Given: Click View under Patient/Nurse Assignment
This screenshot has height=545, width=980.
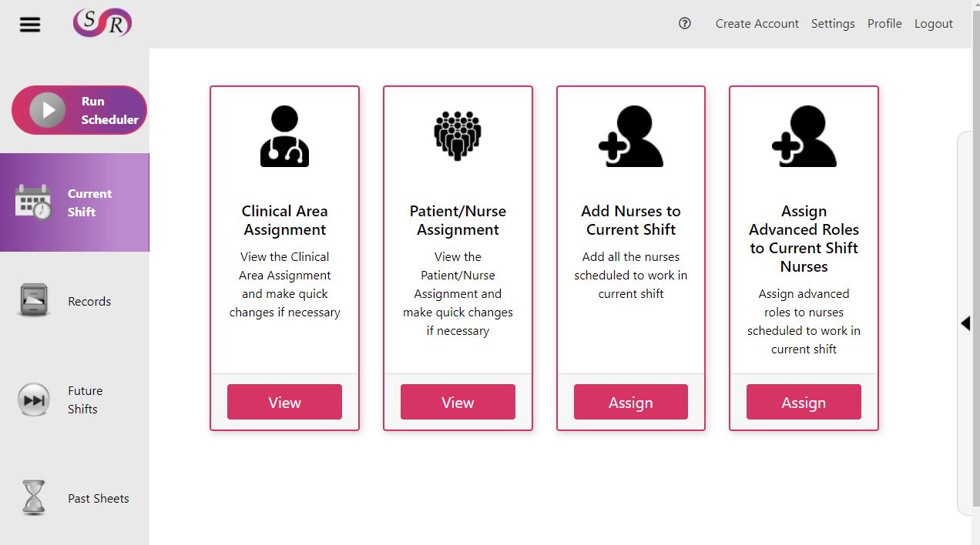Looking at the screenshot, I should [458, 402].
